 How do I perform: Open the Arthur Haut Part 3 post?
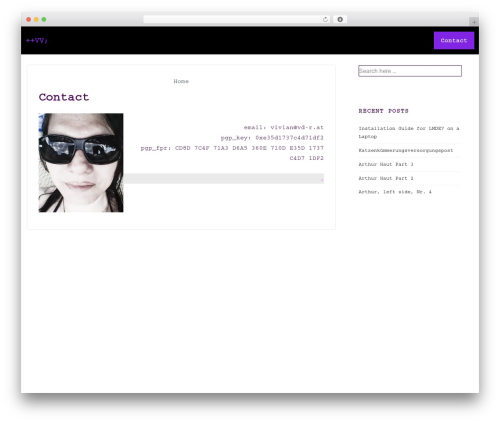386,164
